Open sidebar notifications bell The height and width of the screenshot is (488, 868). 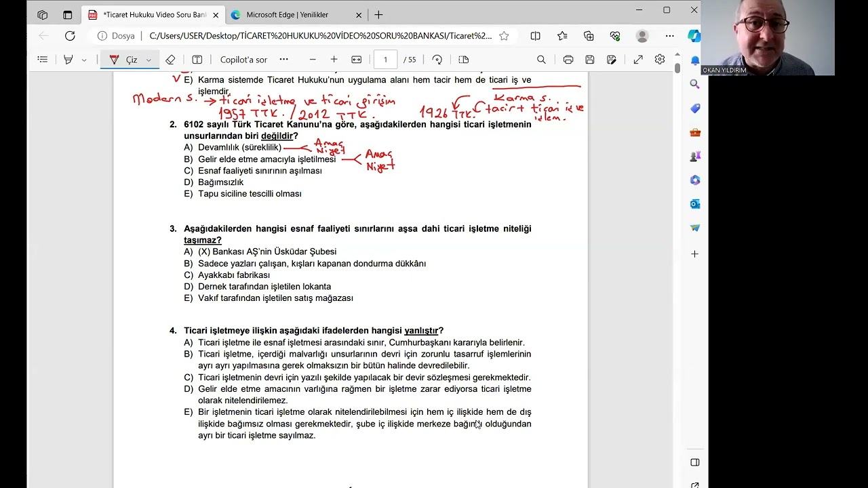(x=694, y=60)
